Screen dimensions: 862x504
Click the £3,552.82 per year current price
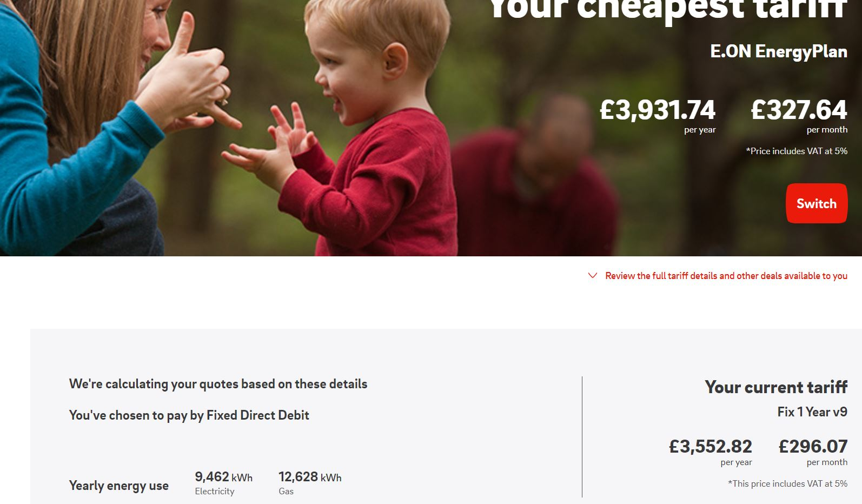point(710,452)
